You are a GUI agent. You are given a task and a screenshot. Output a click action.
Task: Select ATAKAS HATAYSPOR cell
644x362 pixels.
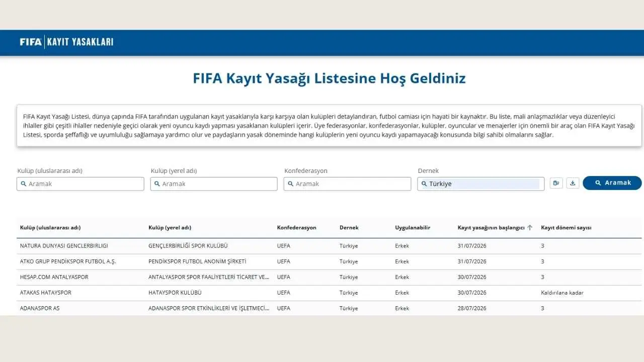point(46,293)
